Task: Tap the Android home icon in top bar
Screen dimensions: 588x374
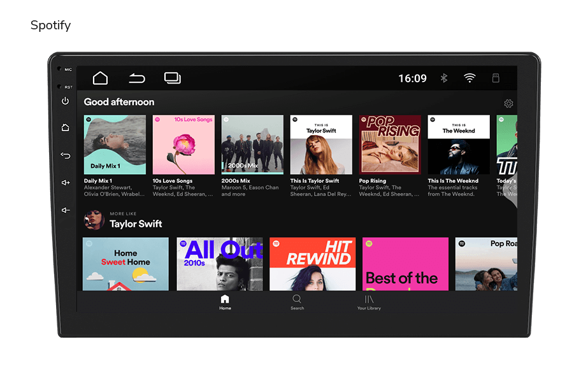Action: [x=100, y=78]
